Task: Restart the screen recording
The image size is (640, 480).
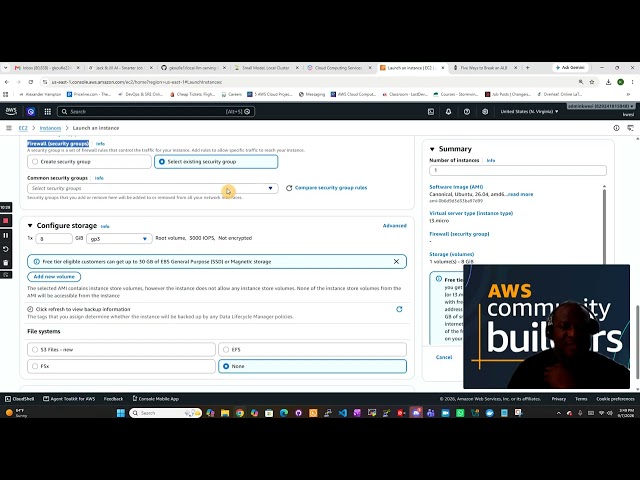Action: tap(6, 249)
